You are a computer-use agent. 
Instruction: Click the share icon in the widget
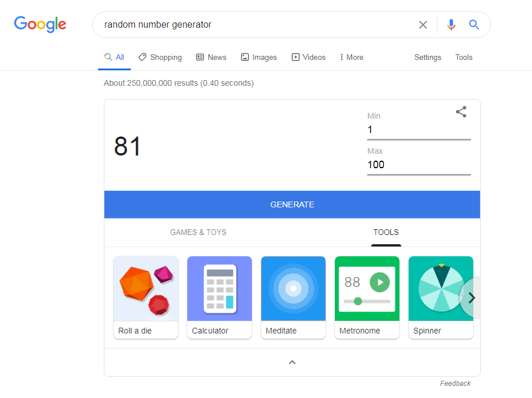pos(461,112)
